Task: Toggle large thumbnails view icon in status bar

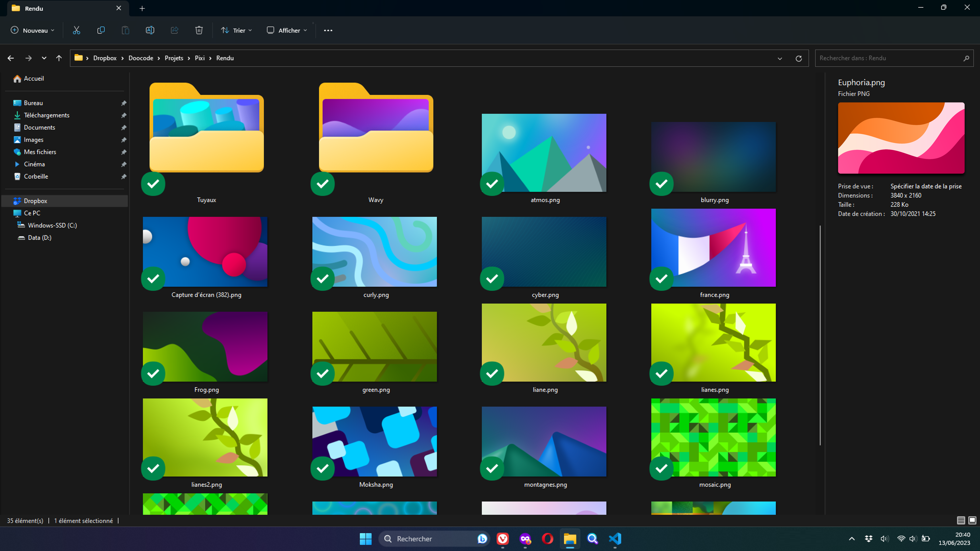Action: (972, 520)
